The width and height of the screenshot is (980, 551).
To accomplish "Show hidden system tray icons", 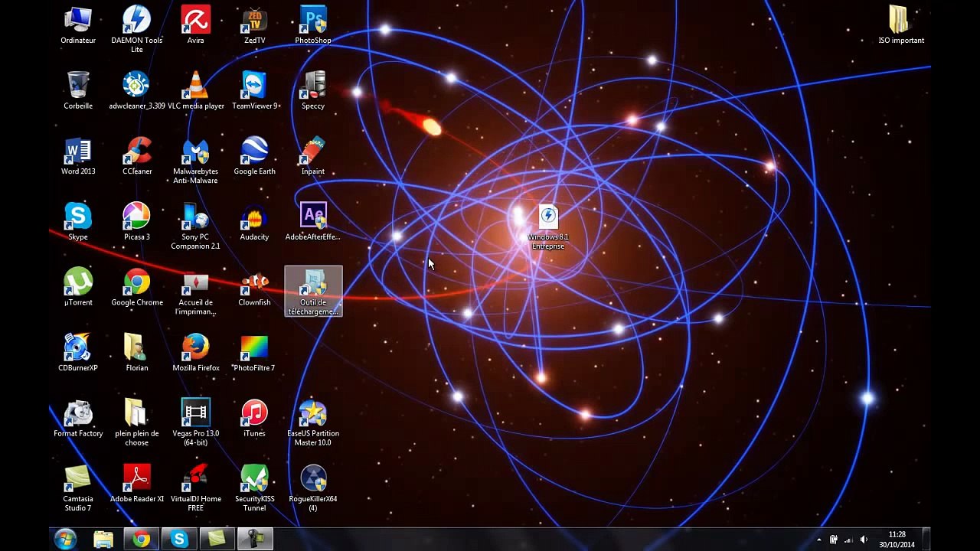I will coord(819,540).
